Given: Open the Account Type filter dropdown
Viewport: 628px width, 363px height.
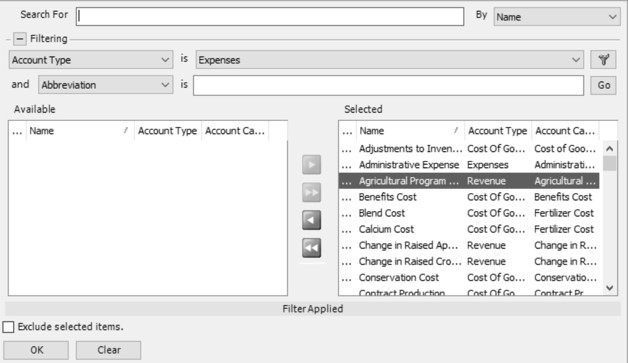Looking at the screenshot, I should coord(91,60).
